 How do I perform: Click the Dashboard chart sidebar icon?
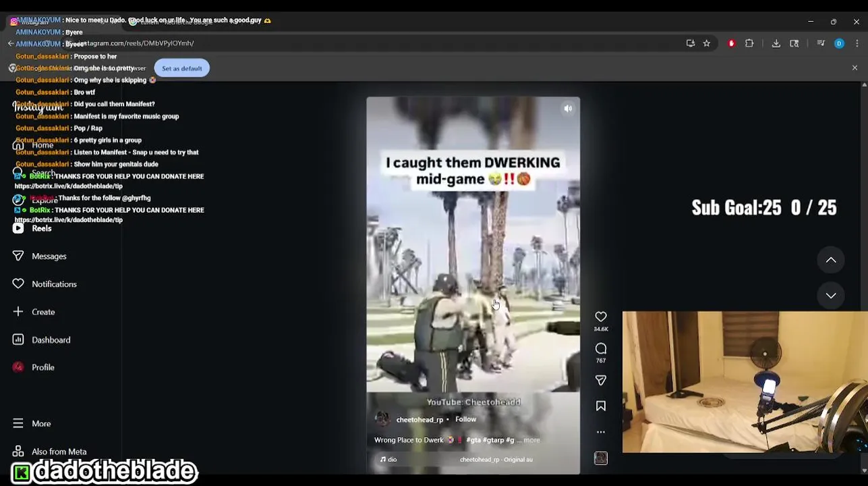(18, 340)
